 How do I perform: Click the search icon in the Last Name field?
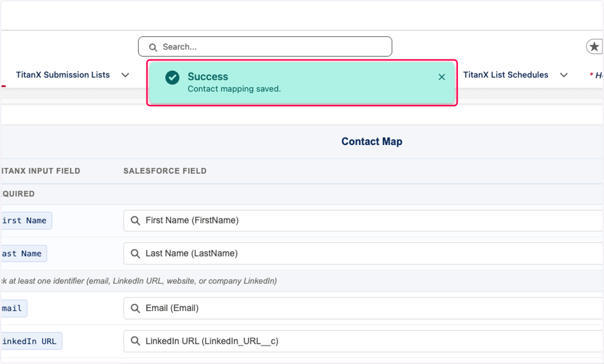click(x=135, y=254)
